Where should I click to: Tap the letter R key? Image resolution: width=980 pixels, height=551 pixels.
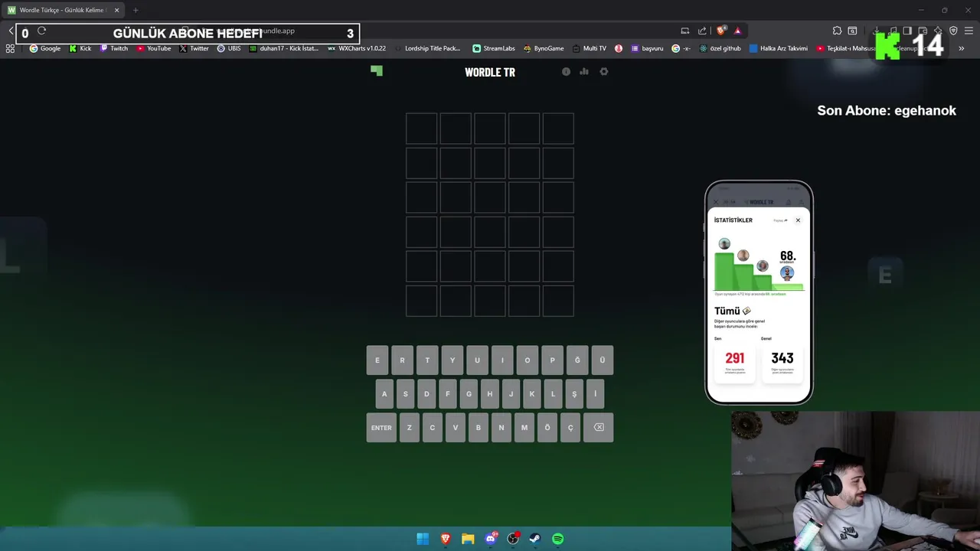[x=402, y=360]
